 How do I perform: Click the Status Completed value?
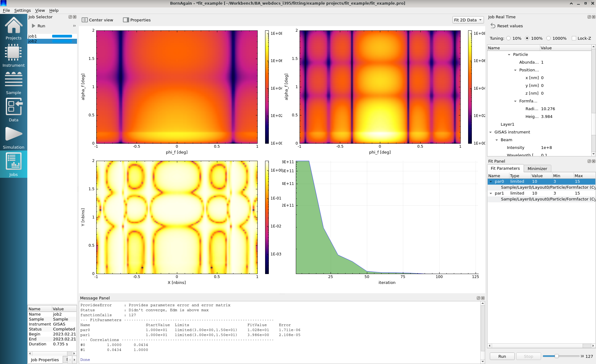tap(64, 329)
